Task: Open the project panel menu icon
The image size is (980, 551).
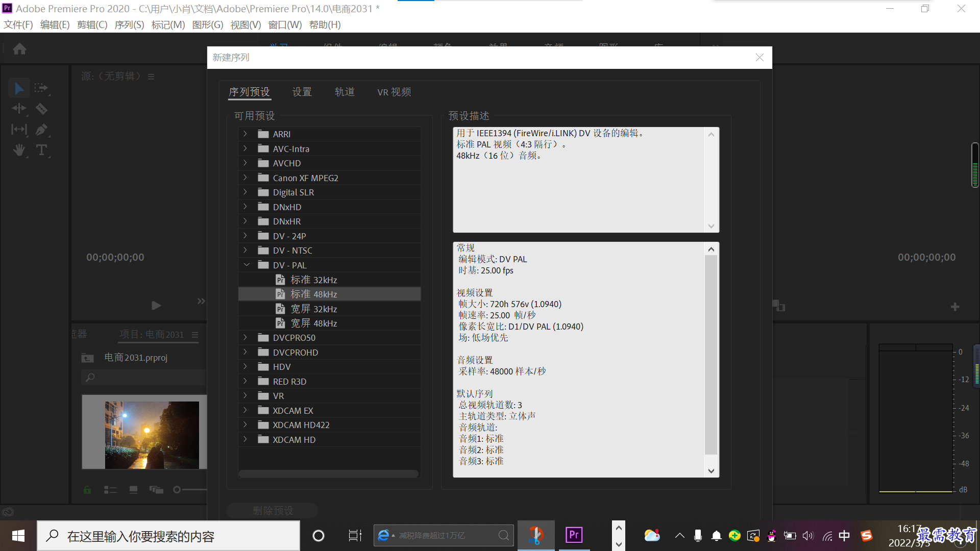Action: 195,335
